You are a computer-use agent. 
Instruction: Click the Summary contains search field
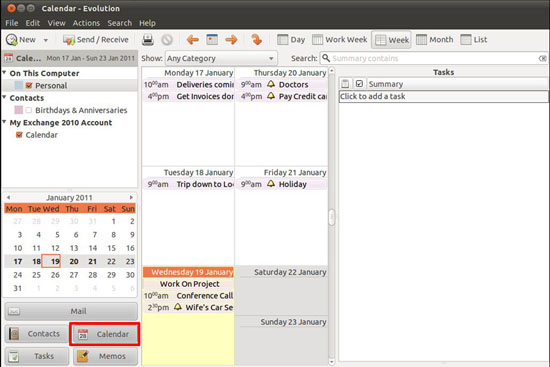click(x=434, y=58)
